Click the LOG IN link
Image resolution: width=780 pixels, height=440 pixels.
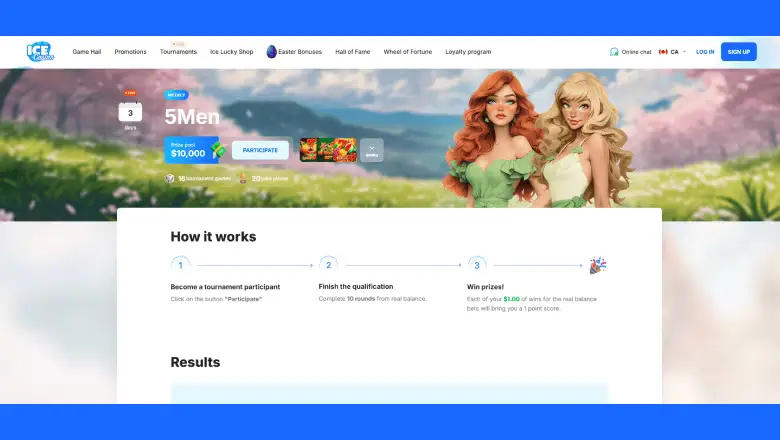[705, 51]
